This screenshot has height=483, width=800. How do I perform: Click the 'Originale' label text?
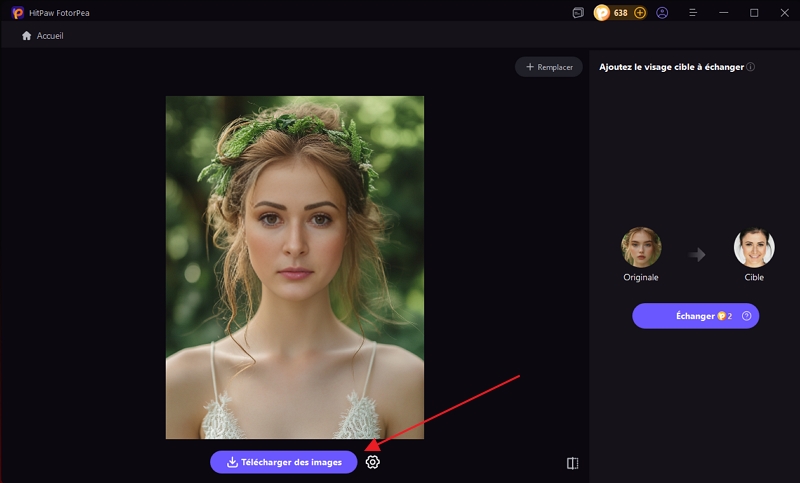[641, 277]
